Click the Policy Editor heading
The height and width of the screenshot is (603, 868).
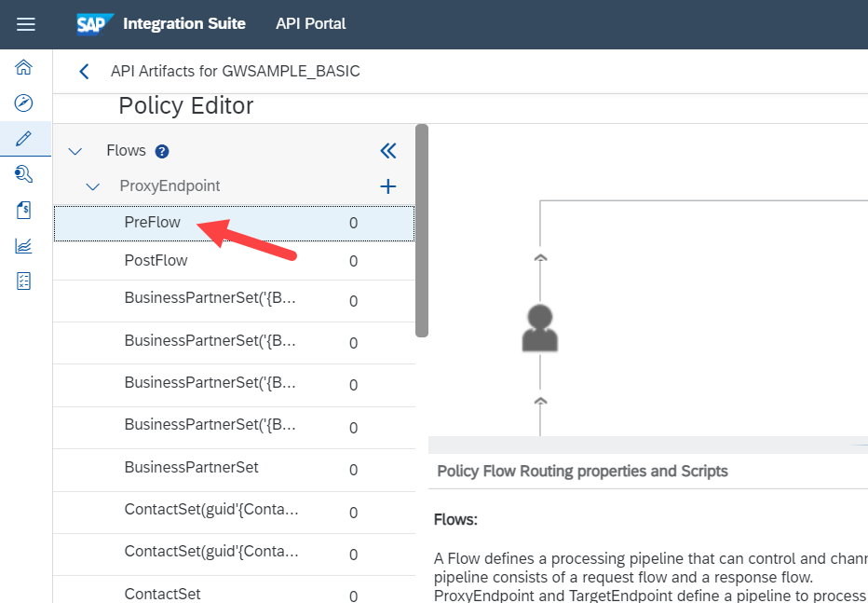[x=186, y=105]
